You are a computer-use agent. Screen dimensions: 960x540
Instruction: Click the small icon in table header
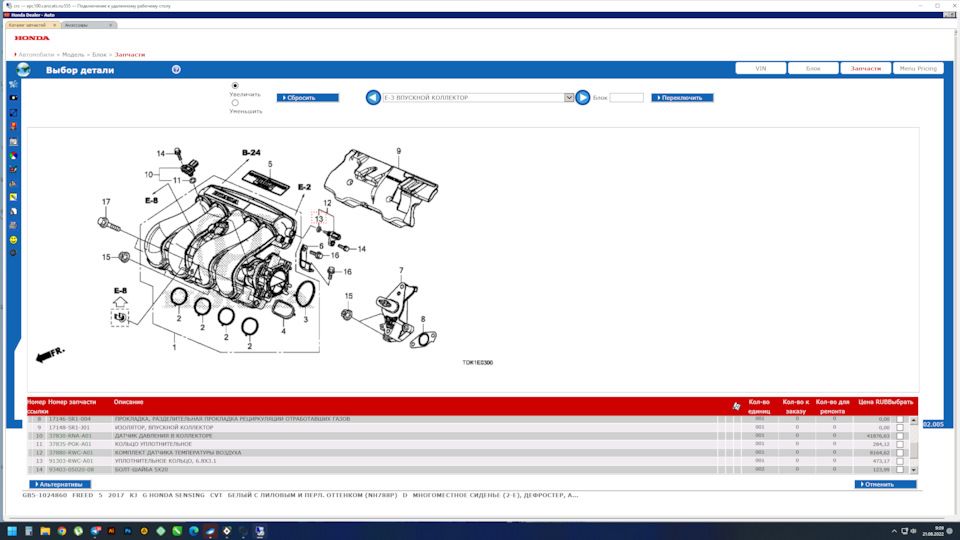tap(736, 406)
